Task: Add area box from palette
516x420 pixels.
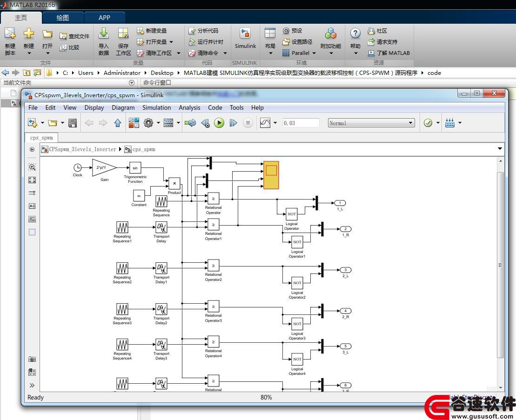Action: (x=32, y=232)
